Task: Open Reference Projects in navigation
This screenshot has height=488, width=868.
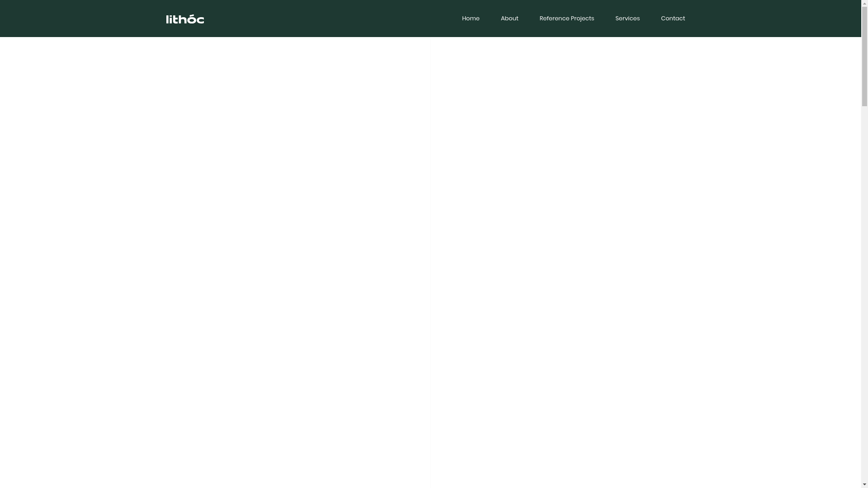Action: click(x=566, y=19)
